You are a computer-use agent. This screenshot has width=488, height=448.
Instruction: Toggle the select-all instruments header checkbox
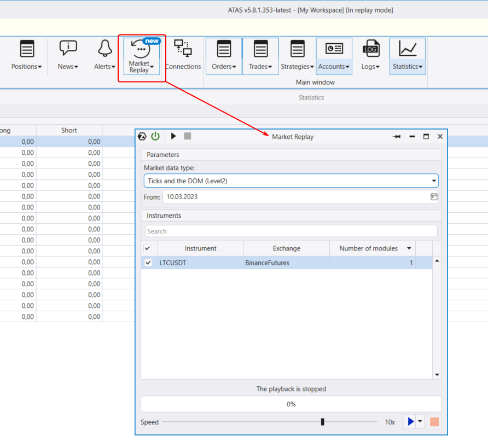(x=148, y=248)
